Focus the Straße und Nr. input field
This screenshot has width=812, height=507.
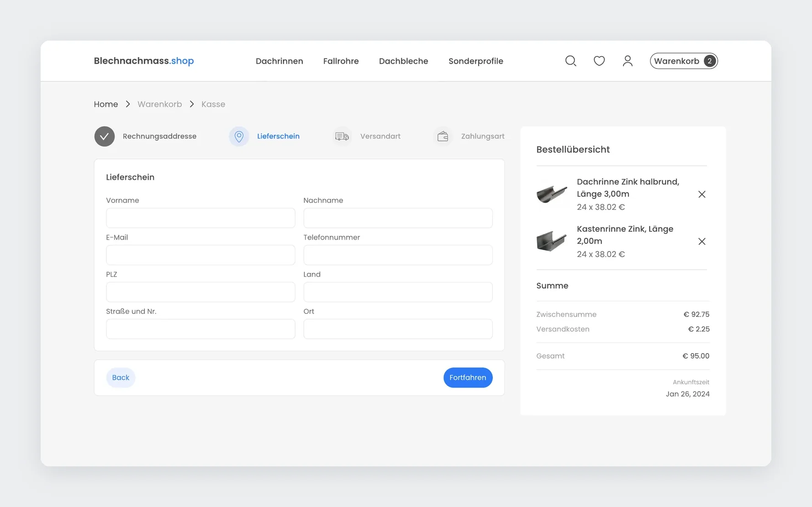pos(200,329)
